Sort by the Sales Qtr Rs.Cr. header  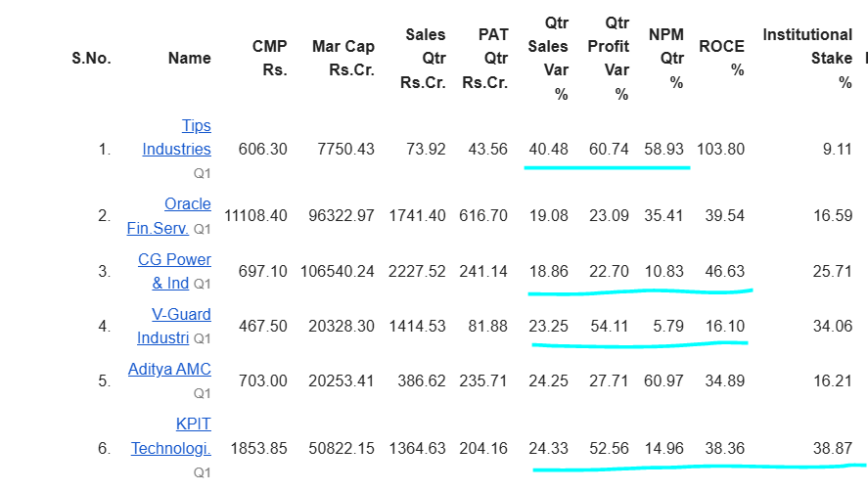[423, 58]
